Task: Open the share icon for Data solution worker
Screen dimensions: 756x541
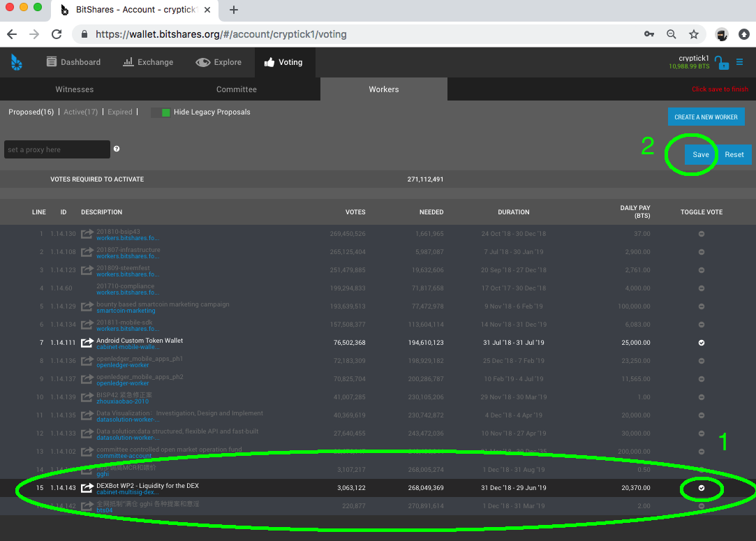Action: pos(87,433)
